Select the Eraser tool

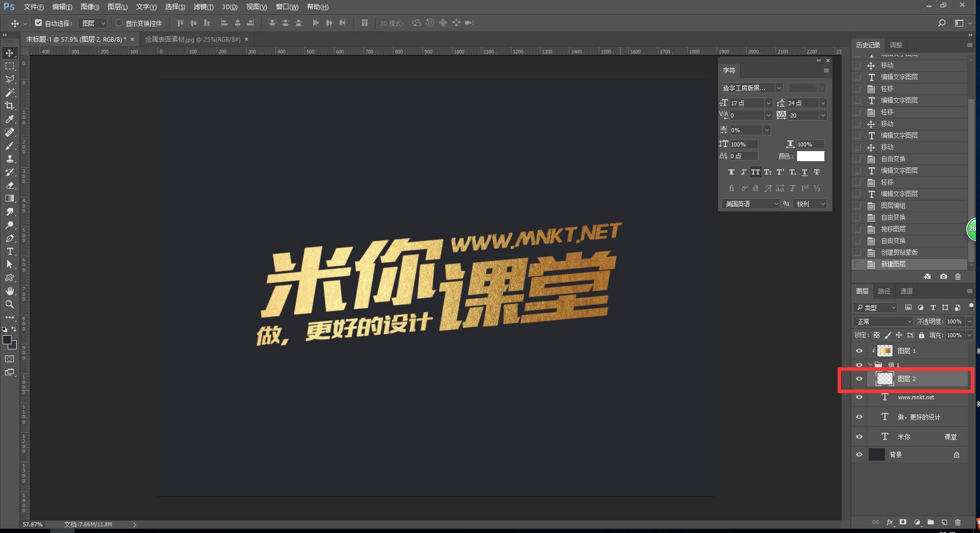[x=10, y=185]
